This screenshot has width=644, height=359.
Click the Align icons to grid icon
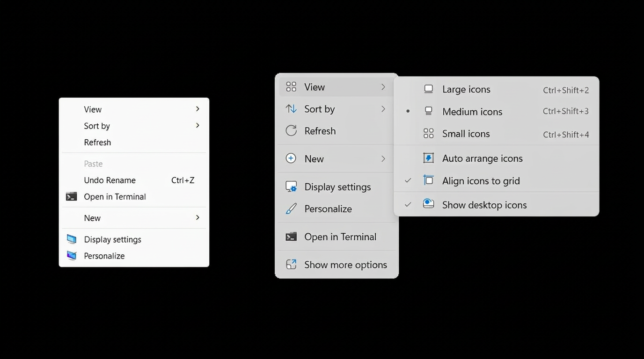428,180
